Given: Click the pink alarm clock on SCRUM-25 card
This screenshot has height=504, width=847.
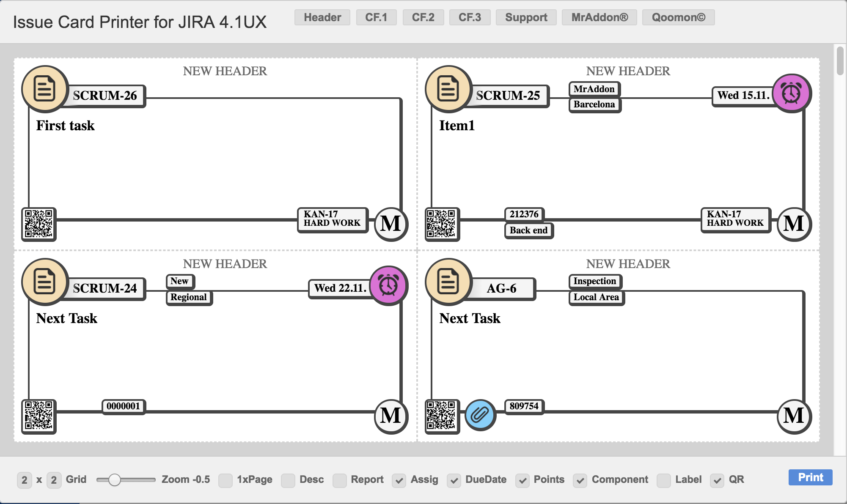Looking at the screenshot, I should tap(791, 93).
